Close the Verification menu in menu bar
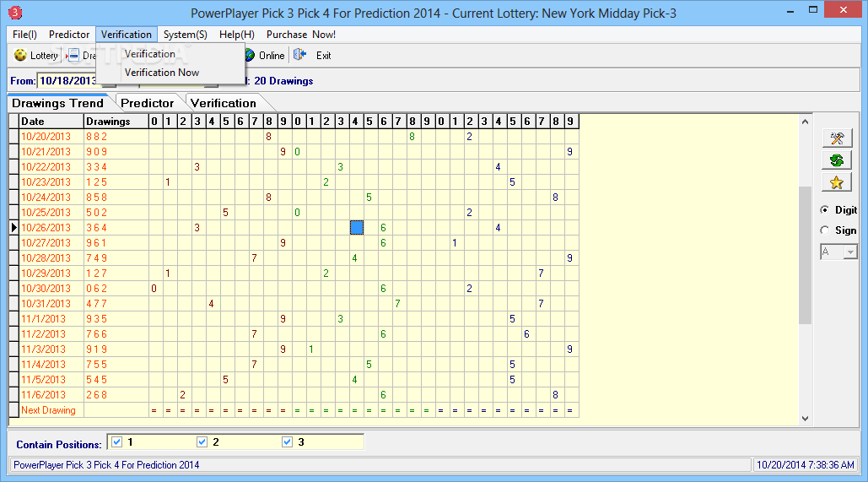This screenshot has width=868, height=482. 127,35
